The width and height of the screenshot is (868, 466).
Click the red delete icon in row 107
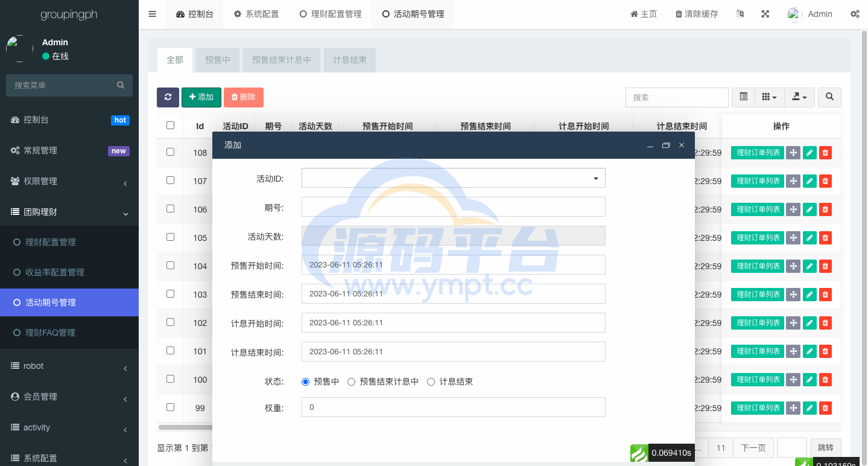pyautogui.click(x=825, y=181)
